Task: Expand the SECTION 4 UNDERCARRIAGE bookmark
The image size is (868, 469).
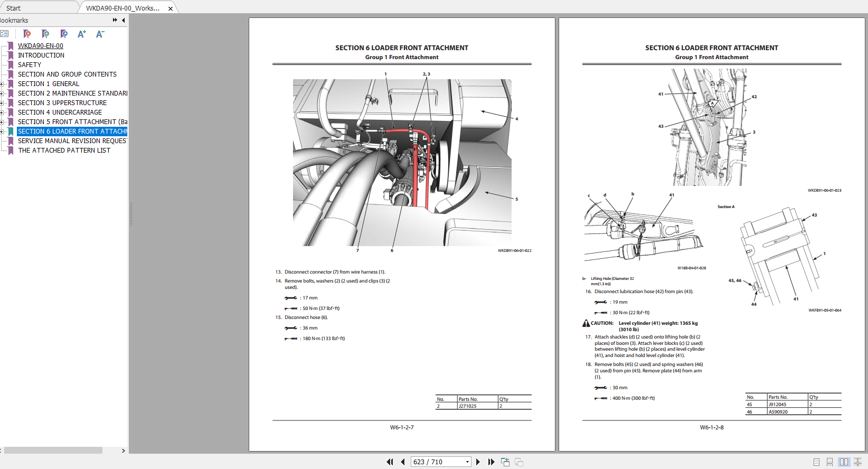Action: pyautogui.click(x=2, y=112)
